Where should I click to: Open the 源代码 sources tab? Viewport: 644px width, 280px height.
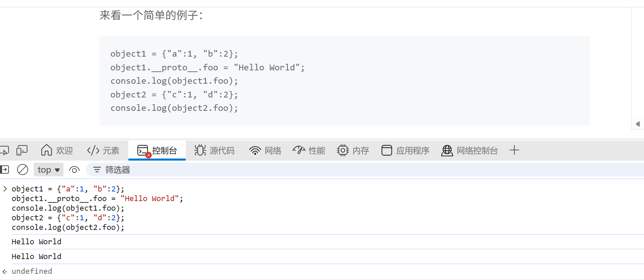pos(214,150)
